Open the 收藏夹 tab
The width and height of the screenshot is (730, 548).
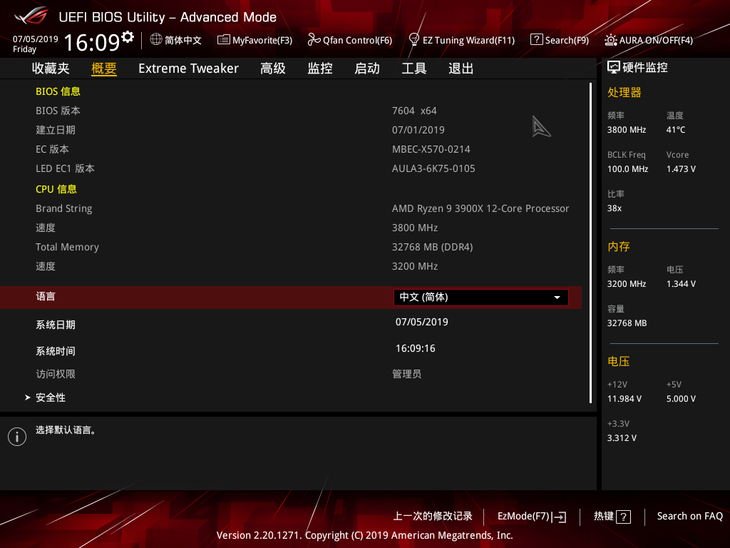pyautogui.click(x=51, y=68)
